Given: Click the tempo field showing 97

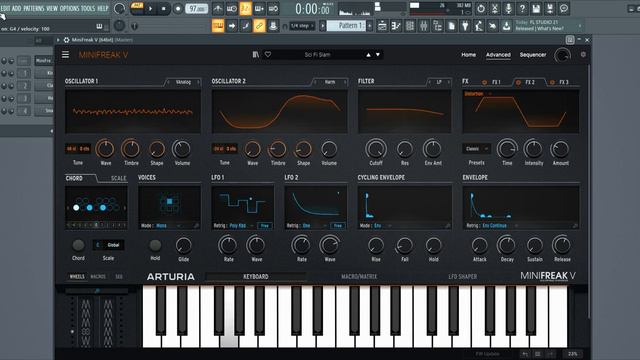Looking at the screenshot, I should click(x=197, y=8).
